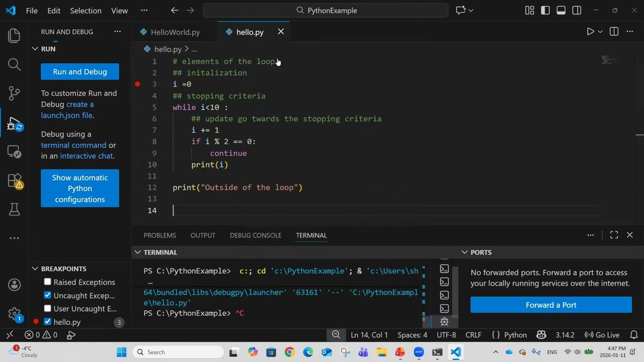This screenshot has height=362, width=644.
Task: Expand the breadcrumb ellipsis after hello.py
Action: tap(194, 49)
